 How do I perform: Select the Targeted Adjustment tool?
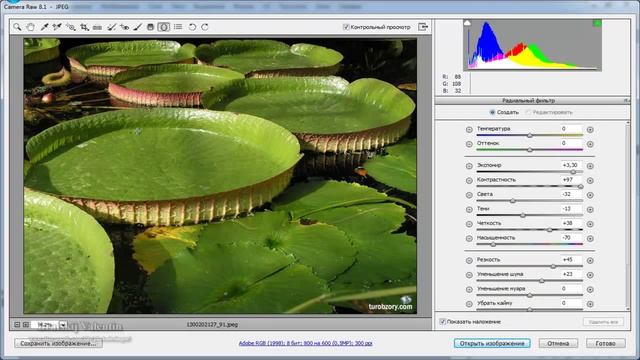point(71,27)
